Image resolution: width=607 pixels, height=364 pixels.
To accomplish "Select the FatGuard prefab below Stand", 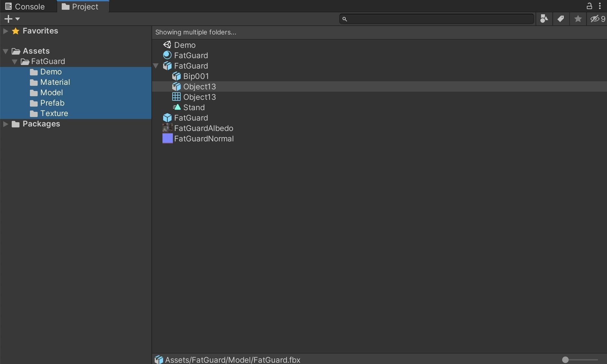I will [x=380, y=118].
